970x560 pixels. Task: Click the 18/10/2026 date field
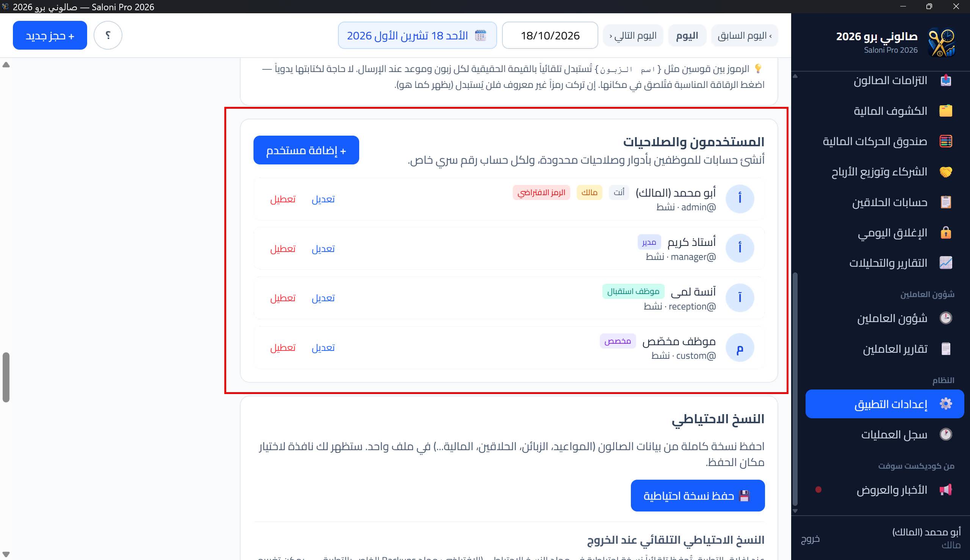550,35
